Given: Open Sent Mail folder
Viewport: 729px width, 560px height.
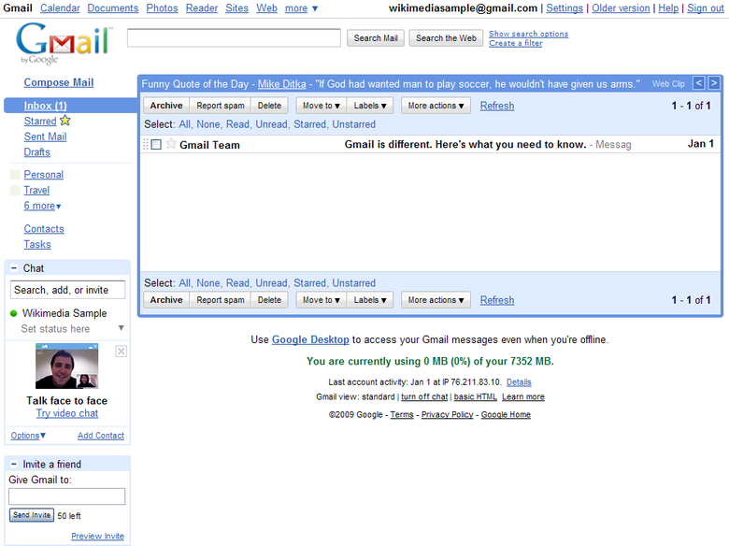Looking at the screenshot, I should click(x=45, y=136).
